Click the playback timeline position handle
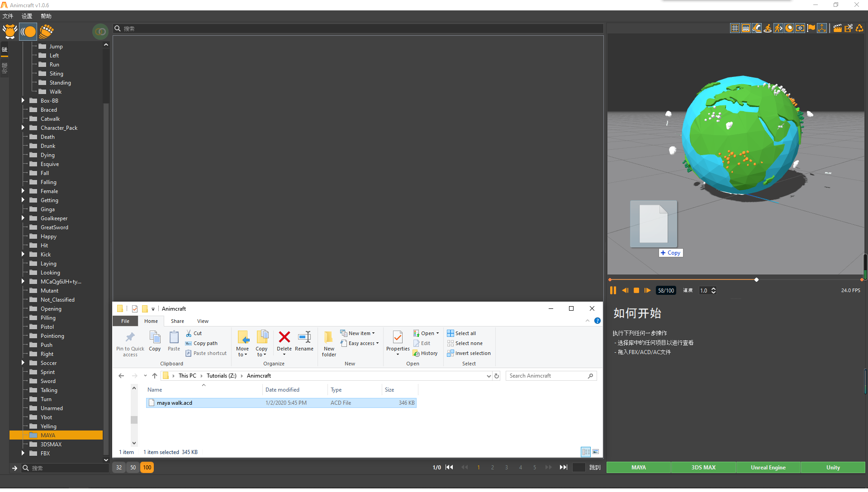The height and width of the screenshot is (492, 868). (756, 279)
